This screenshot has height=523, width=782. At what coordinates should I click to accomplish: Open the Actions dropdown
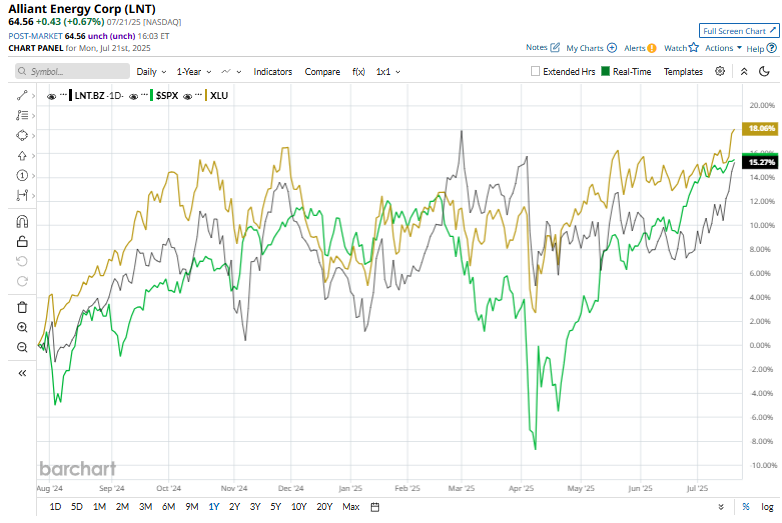coord(723,48)
